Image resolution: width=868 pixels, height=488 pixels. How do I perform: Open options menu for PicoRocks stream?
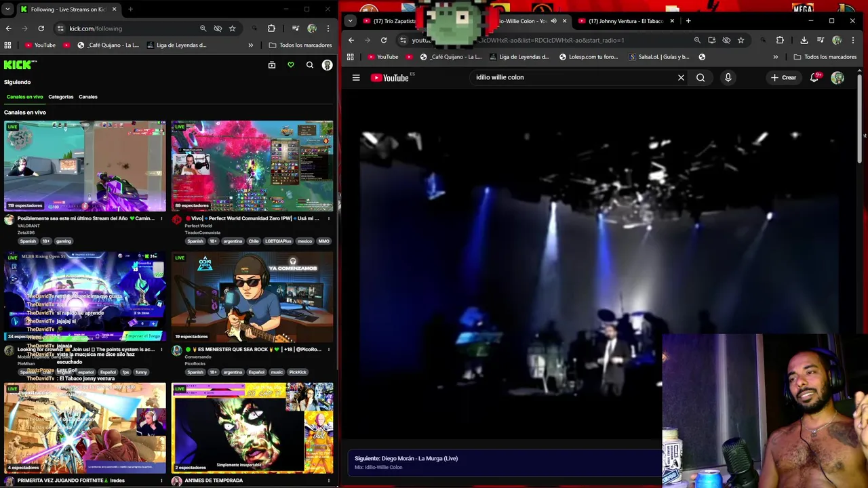329,350
